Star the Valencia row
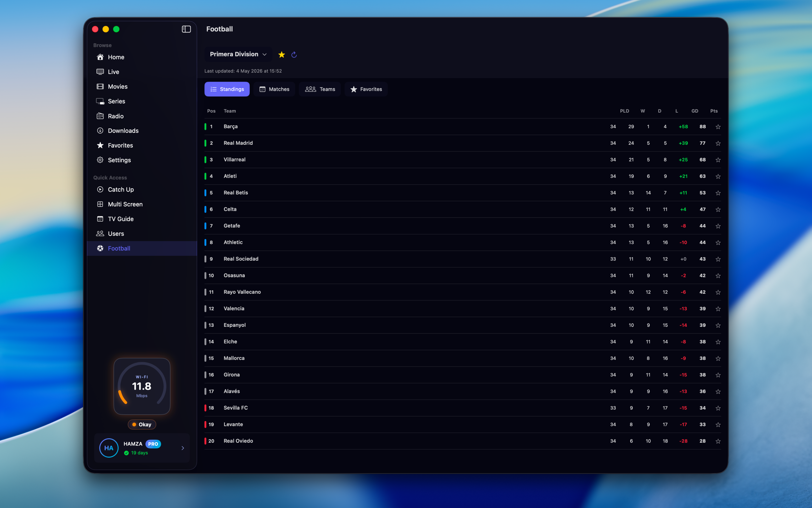The height and width of the screenshot is (508, 812). click(718, 309)
